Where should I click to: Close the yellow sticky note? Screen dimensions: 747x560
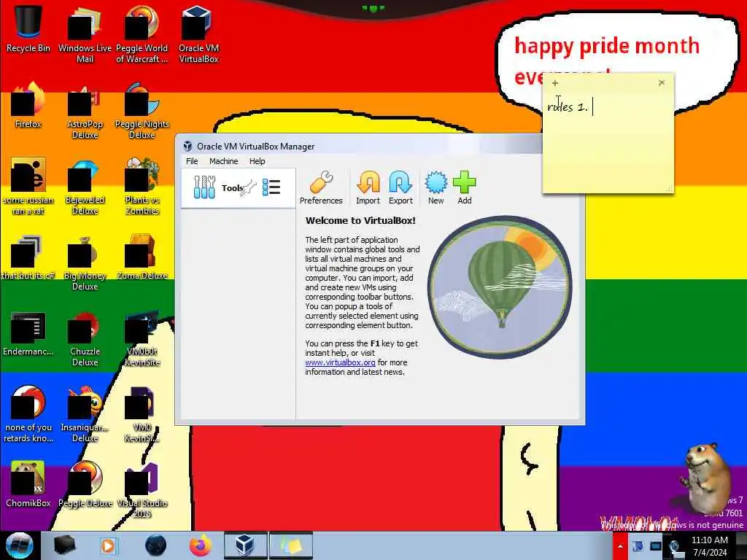point(662,83)
